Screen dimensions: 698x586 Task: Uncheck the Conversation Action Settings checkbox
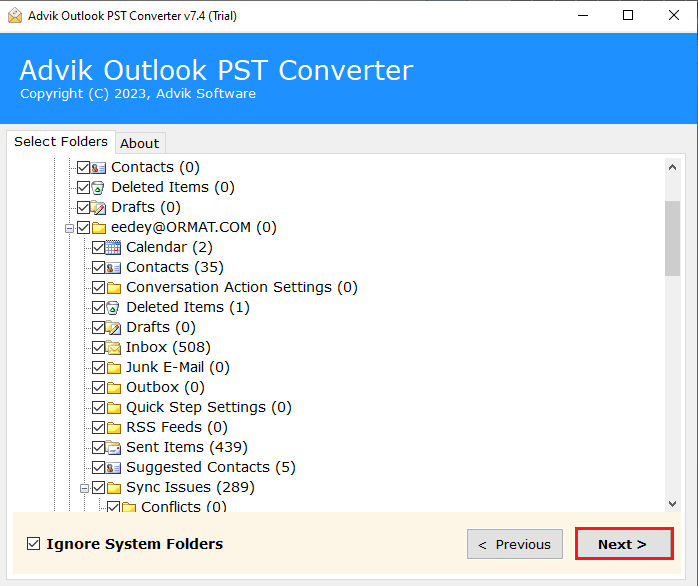(x=98, y=288)
